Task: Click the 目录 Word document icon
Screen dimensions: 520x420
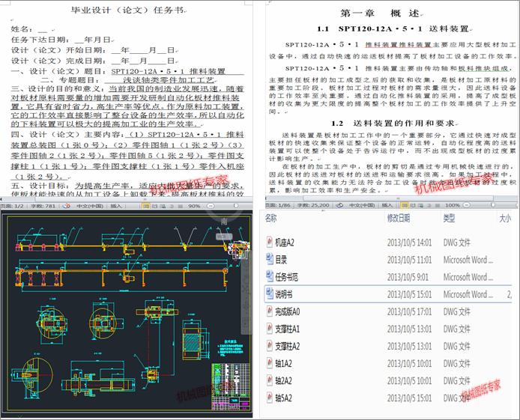Action: [x=269, y=259]
